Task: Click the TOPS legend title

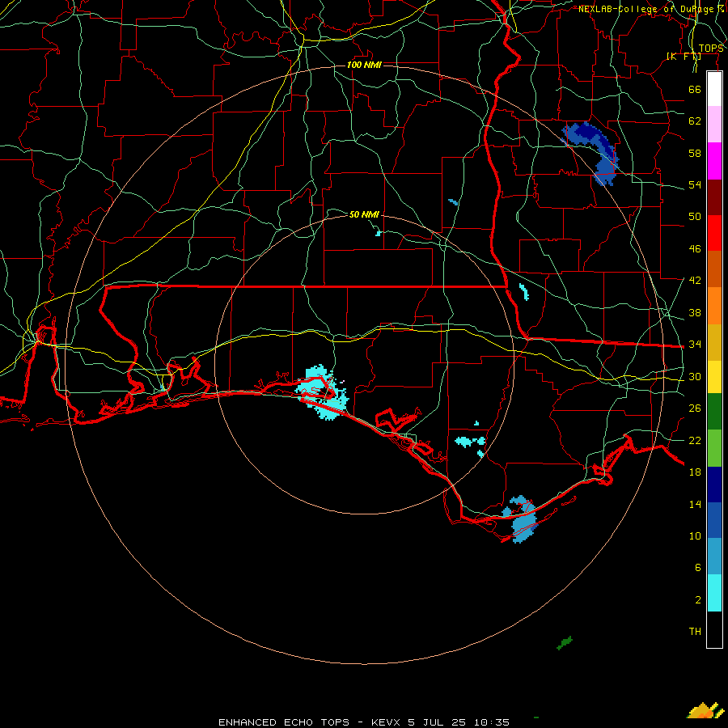Action: (711, 49)
